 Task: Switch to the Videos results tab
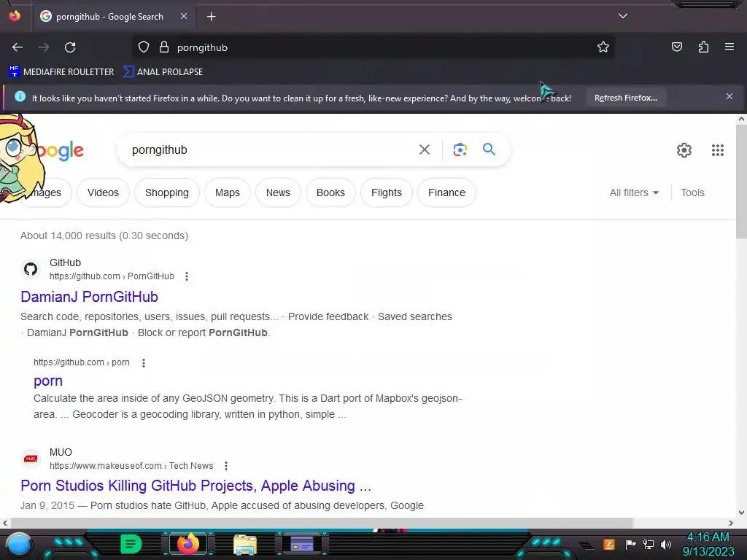click(x=103, y=192)
